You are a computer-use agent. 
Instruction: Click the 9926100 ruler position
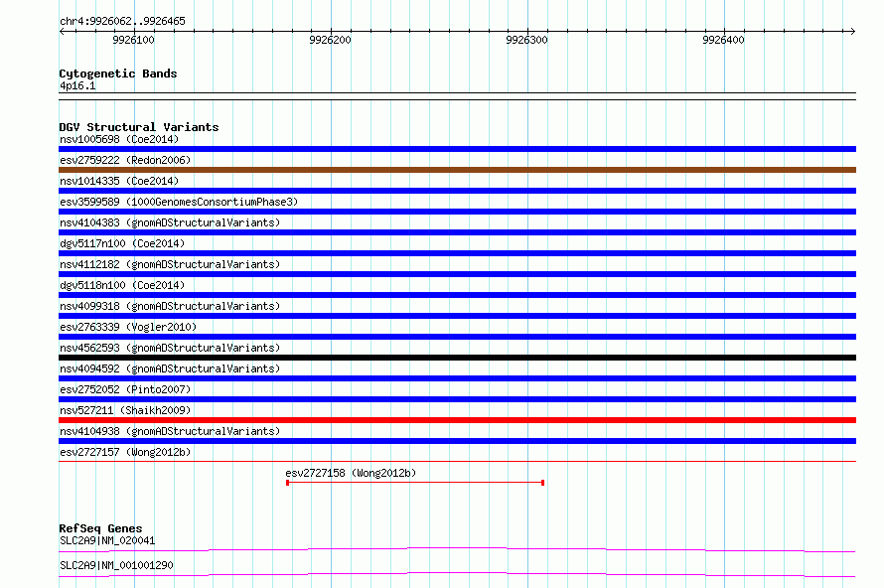tap(134, 40)
